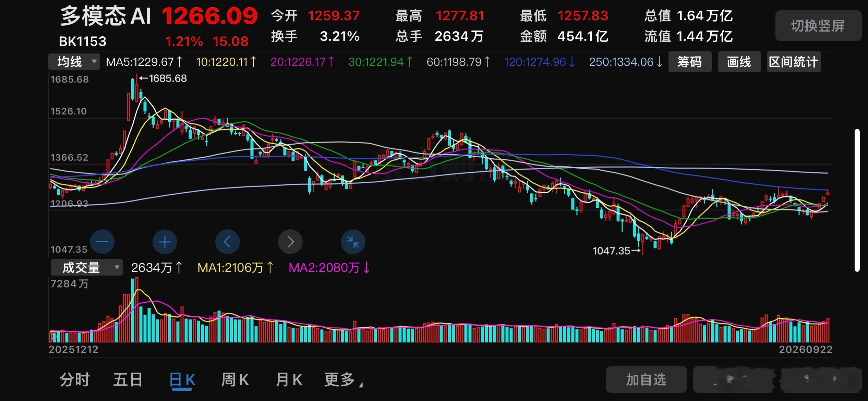This screenshot has height=401, width=868.
Task: Open 区间统计 range statistics
Action: (794, 62)
